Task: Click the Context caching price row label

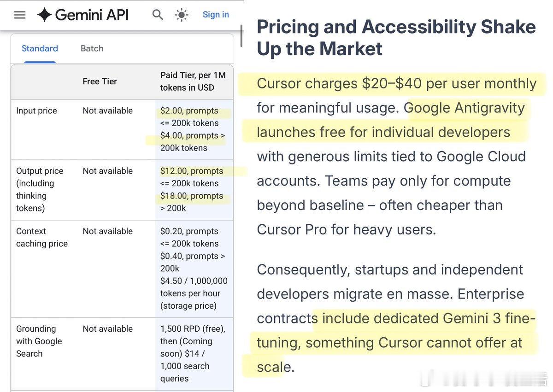Action: (41, 237)
